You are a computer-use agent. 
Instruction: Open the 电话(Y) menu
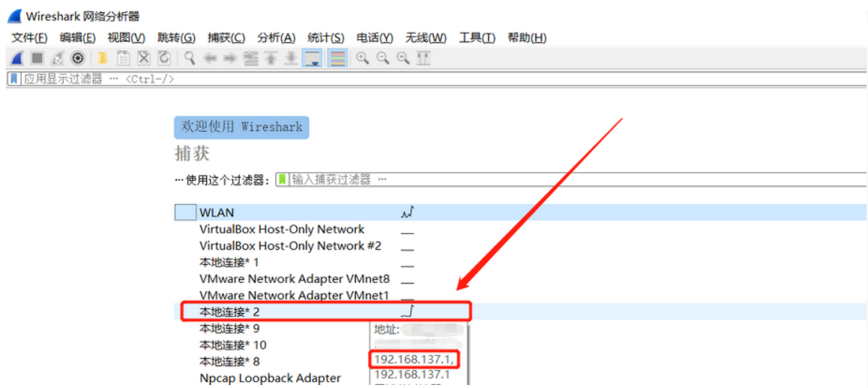coord(375,38)
